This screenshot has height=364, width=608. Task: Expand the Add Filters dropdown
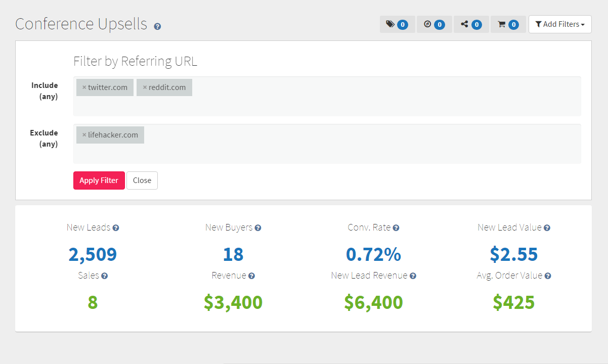tap(560, 24)
